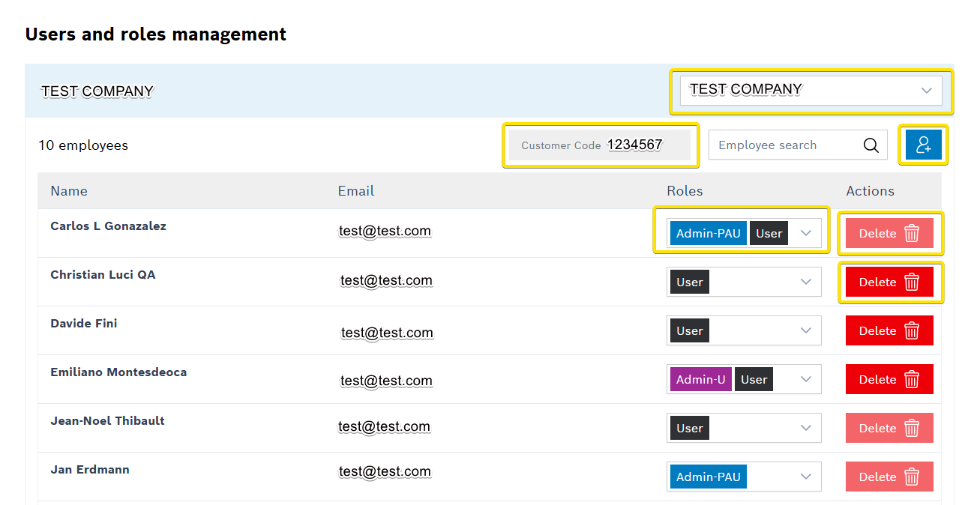Expand roles dropdown for Christian Luci QA
980x505 pixels.
coord(806,282)
